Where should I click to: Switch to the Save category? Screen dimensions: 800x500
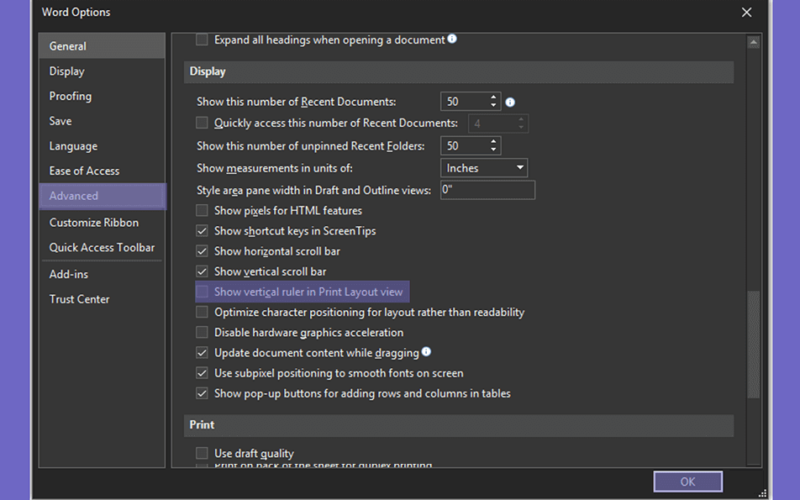pos(102,121)
